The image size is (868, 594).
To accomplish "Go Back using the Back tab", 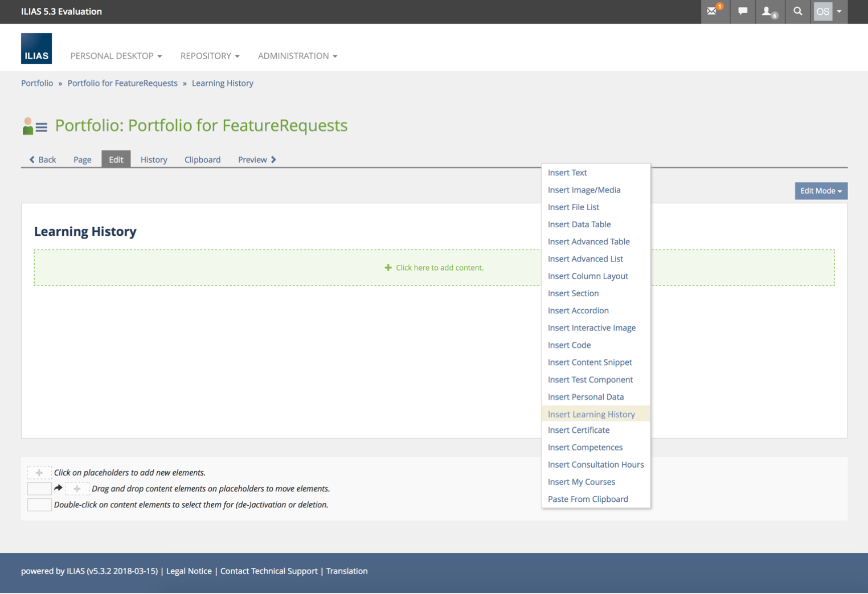I will point(43,159).
